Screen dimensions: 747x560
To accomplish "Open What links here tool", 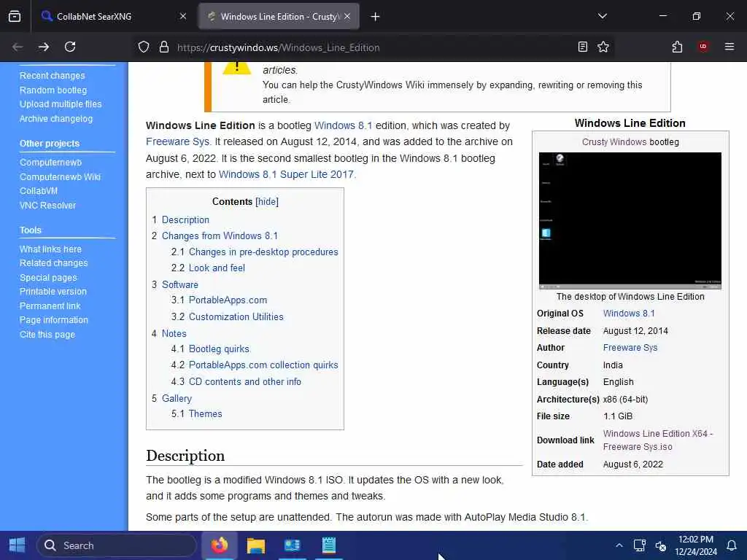I will coord(50,249).
